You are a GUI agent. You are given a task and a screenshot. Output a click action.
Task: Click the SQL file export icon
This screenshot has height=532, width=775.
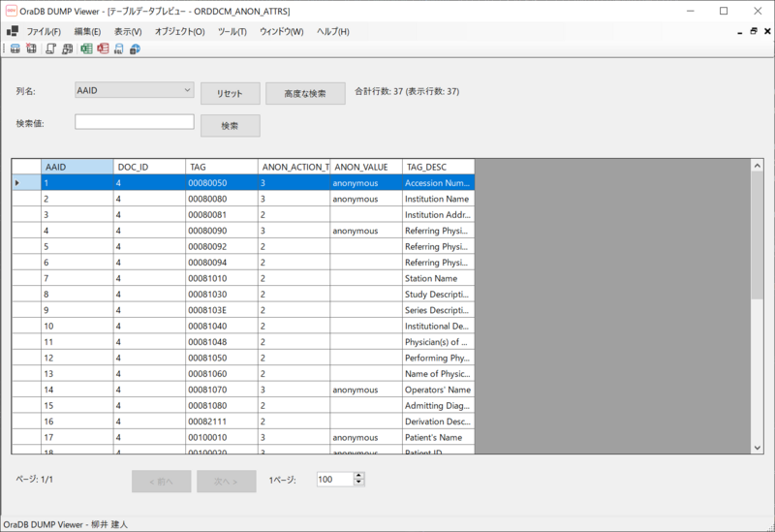(118, 48)
